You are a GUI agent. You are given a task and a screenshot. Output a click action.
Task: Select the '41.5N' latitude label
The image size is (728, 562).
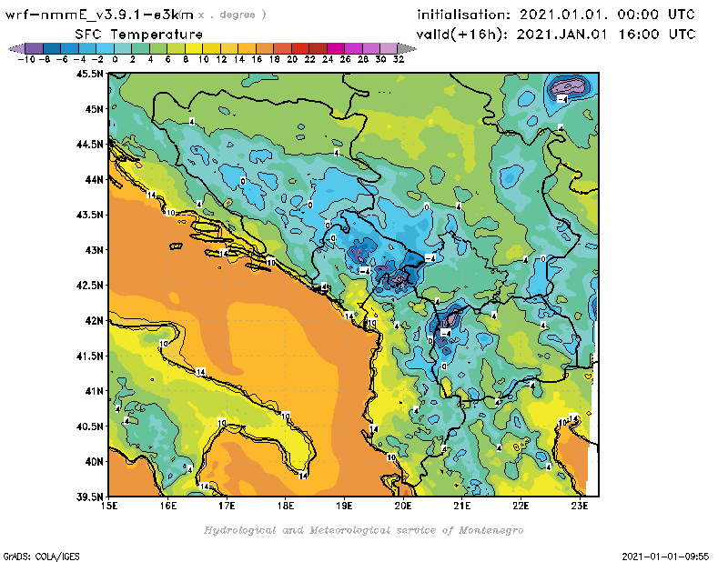(x=89, y=356)
